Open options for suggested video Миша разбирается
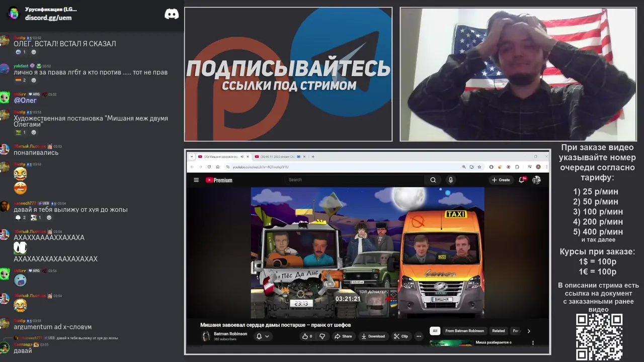Screen dimensions: 644x362 click(533, 343)
